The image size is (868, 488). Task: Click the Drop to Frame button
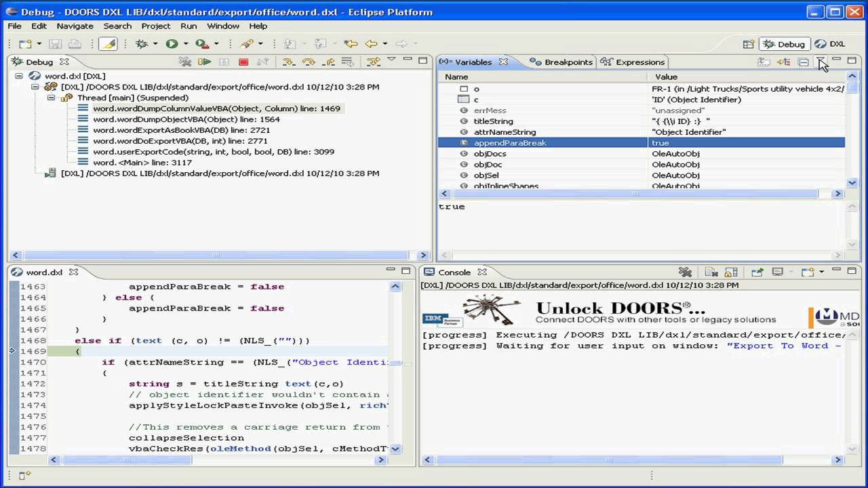[348, 62]
